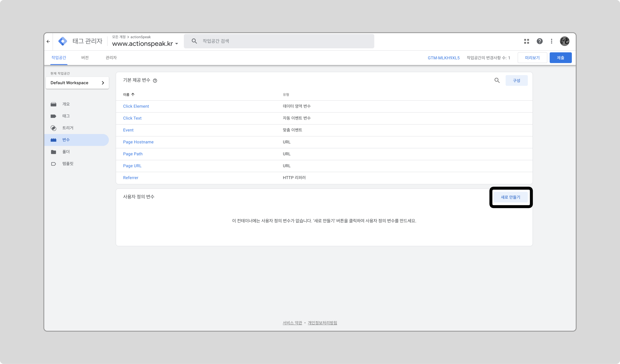
Task: Open the 템플릿 sidebar item
Action: point(77,164)
